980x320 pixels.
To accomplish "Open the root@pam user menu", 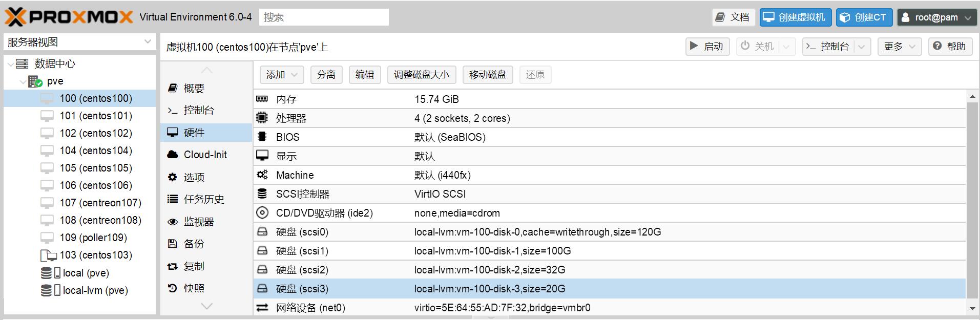I will pos(936,17).
